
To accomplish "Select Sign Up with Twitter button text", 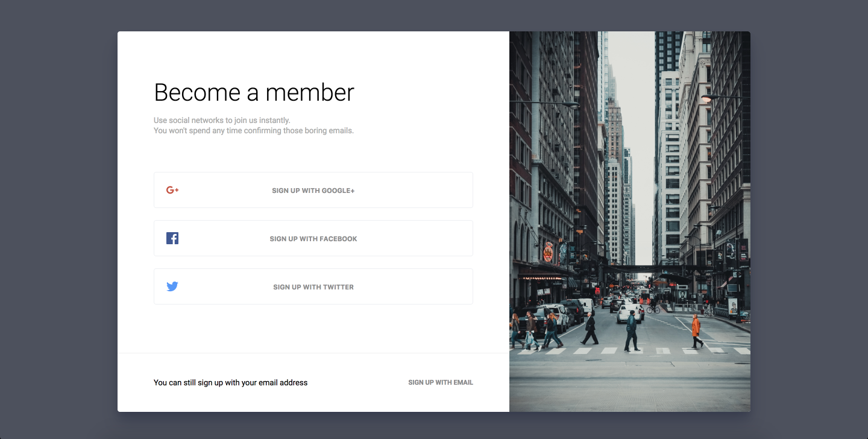I will 313,287.
